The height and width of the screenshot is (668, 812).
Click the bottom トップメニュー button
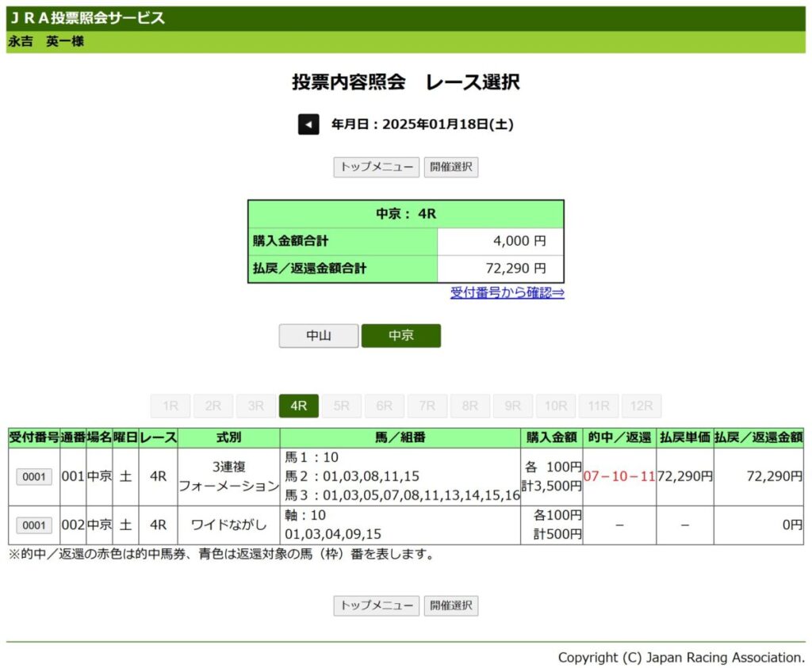tap(377, 605)
